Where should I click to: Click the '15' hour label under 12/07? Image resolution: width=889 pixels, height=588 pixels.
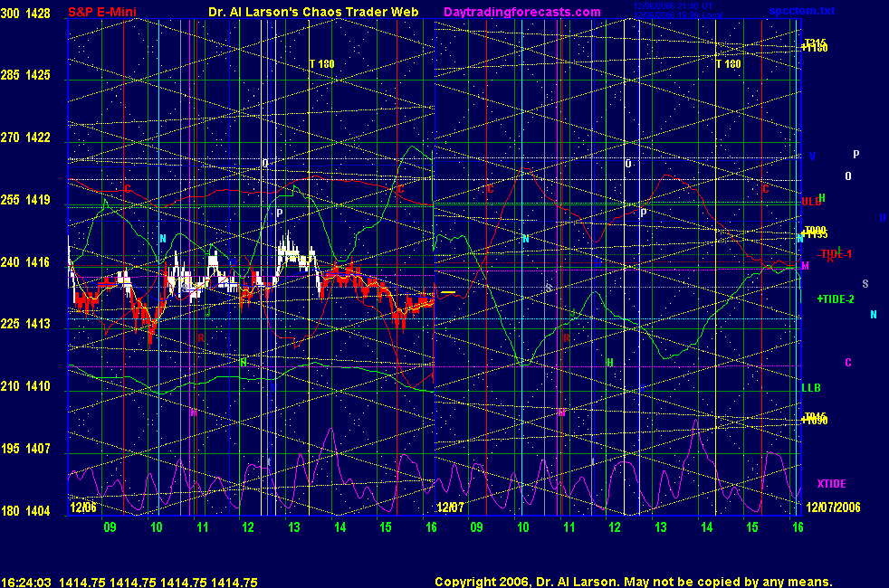tap(751, 527)
